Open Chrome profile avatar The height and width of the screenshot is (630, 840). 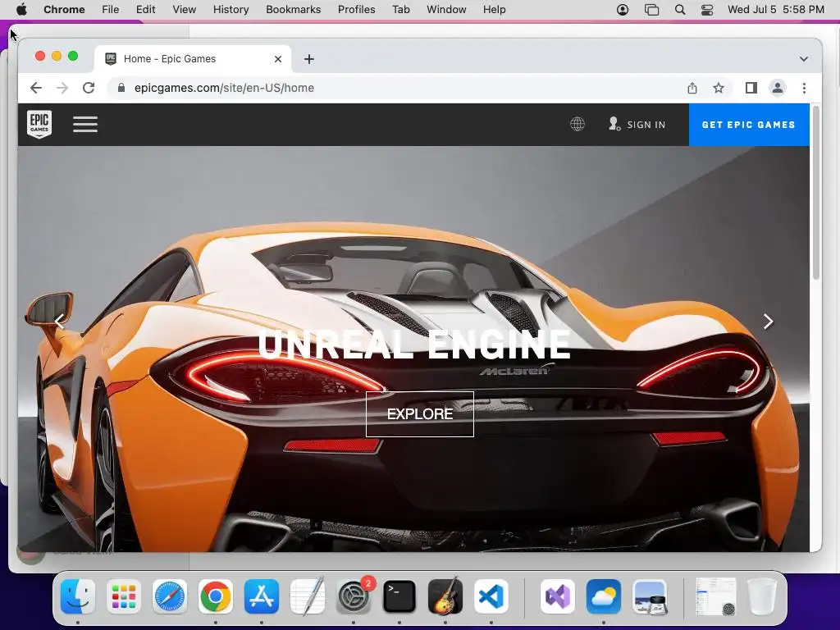(x=778, y=88)
